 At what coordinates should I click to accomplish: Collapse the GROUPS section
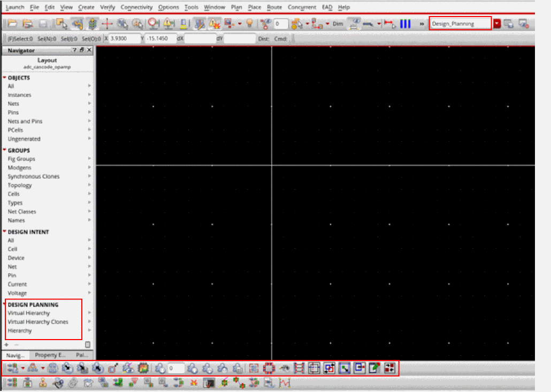pos(5,150)
